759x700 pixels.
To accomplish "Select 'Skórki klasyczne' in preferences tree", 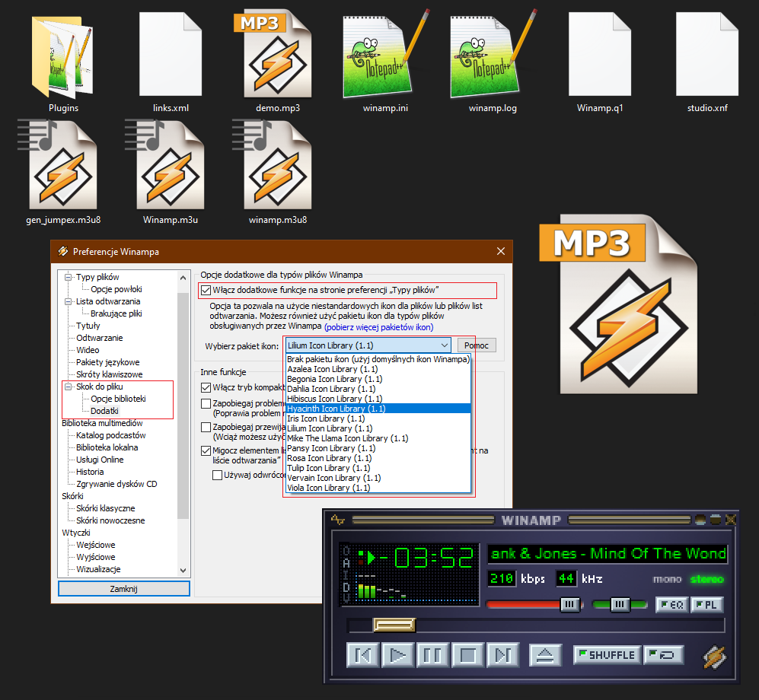I will click(106, 508).
